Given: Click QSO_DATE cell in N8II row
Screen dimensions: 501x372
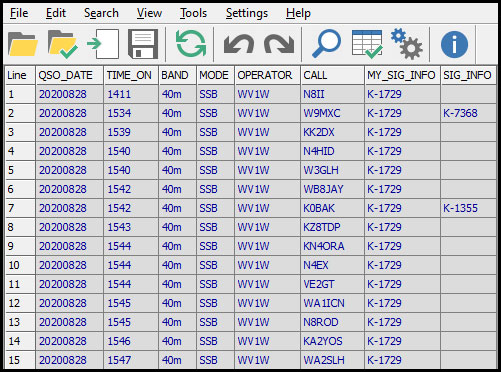Looking at the screenshot, I should (70, 94).
